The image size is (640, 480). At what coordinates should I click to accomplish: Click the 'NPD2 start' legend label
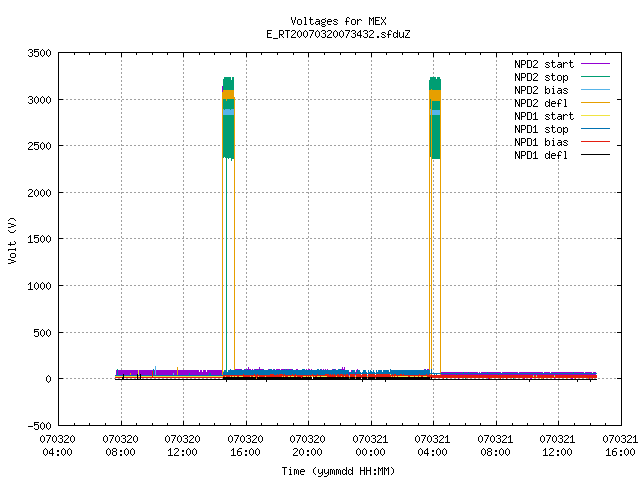(544, 64)
